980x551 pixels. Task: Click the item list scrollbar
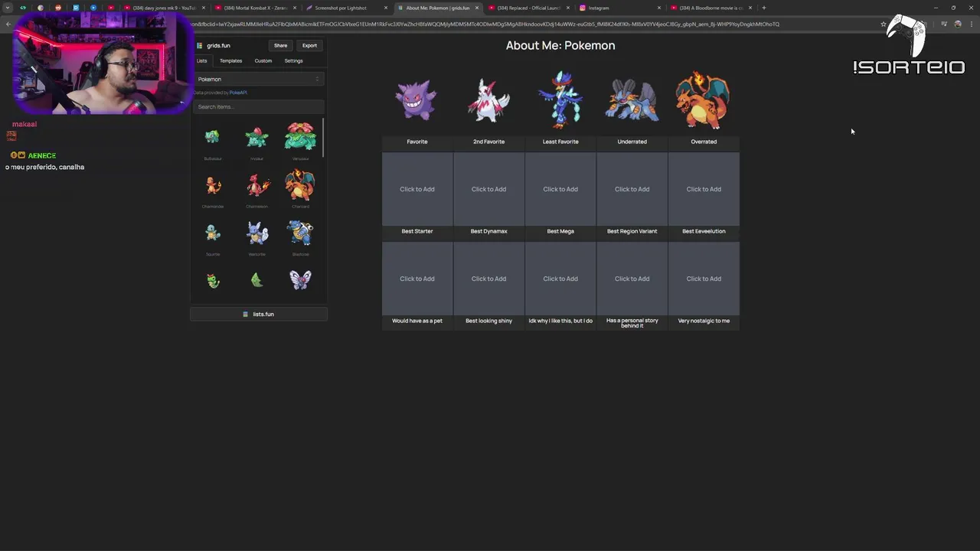coord(323,136)
